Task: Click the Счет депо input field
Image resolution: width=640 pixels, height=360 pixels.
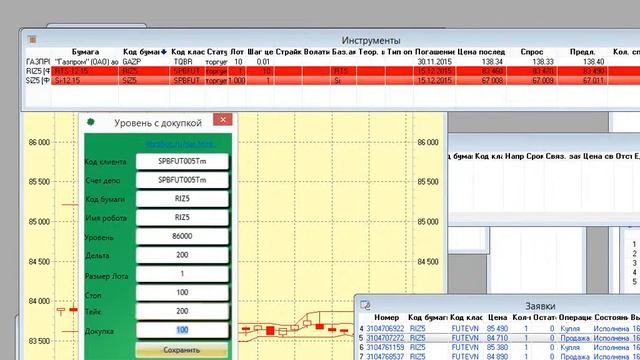Action: click(182, 180)
